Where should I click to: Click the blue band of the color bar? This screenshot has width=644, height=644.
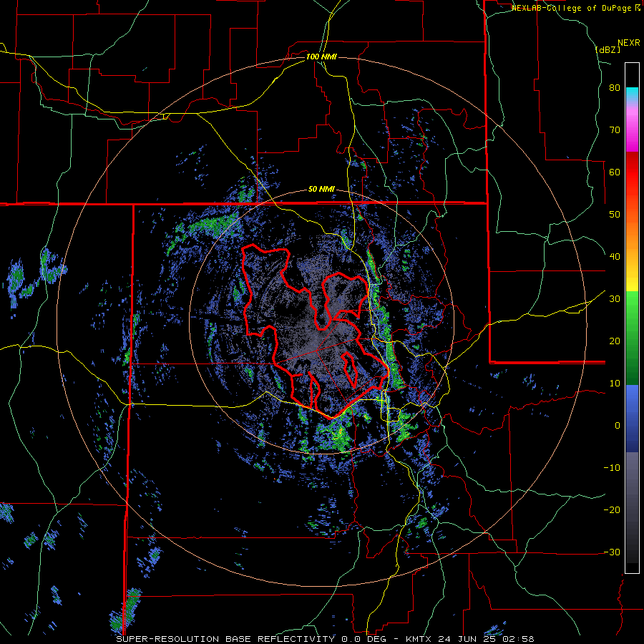(x=632, y=419)
